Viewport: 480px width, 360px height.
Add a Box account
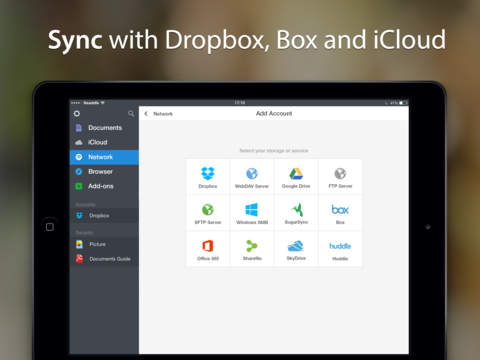click(340, 214)
